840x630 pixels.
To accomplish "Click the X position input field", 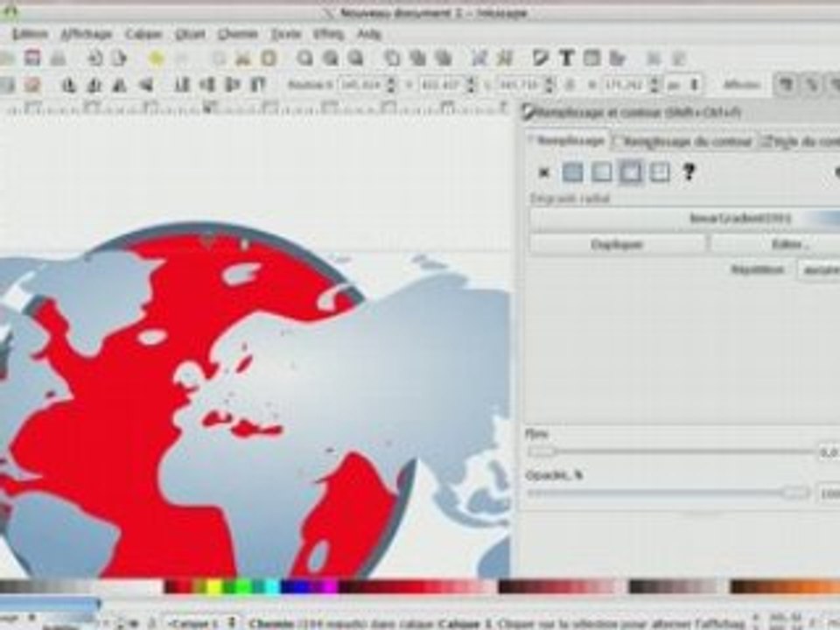I will tap(361, 85).
